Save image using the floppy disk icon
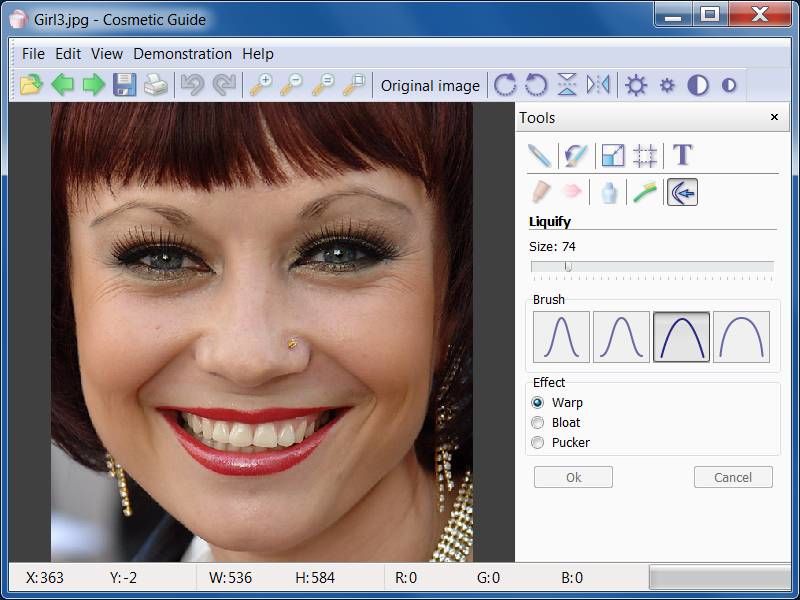The width and height of the screenshot is (800, 600). [124, 85]
